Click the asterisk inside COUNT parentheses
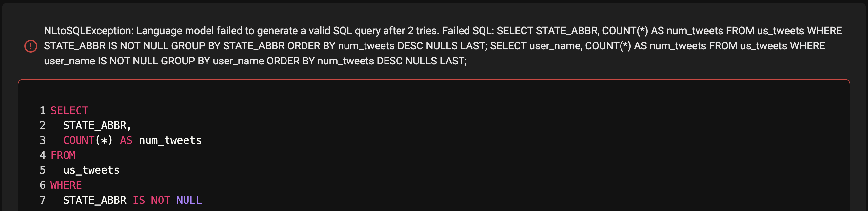This screenshot has width=868, height=211. [104, 141]
